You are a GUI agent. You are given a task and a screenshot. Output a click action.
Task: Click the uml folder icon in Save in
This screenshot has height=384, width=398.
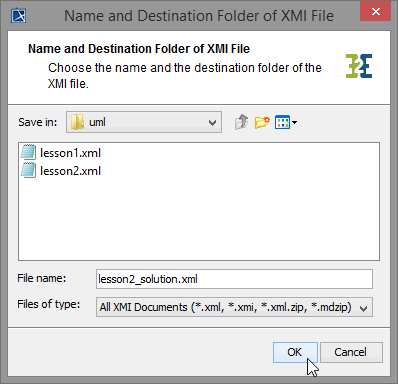(77, 122)
